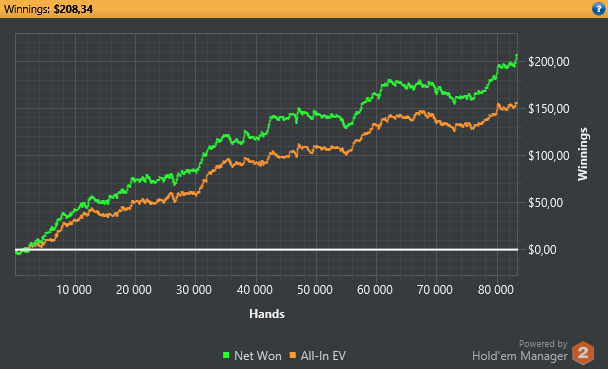The height and width of the screenshot is (369, 608).
Task: Click the 80 000 hands axis tick label
Action: coord(496,290)
